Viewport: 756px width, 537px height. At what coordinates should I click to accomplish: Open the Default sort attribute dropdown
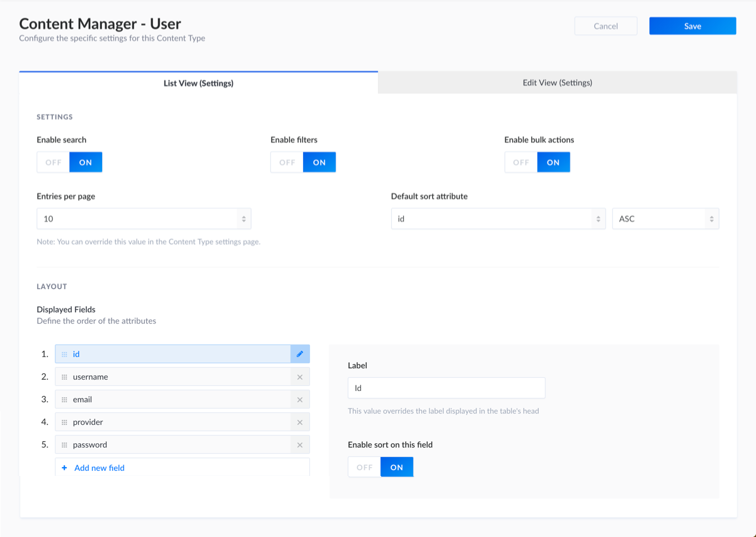click(x=498, y=218)
